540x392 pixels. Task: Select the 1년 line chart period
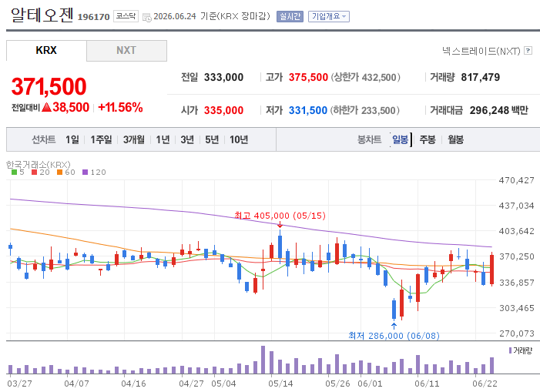163,139
